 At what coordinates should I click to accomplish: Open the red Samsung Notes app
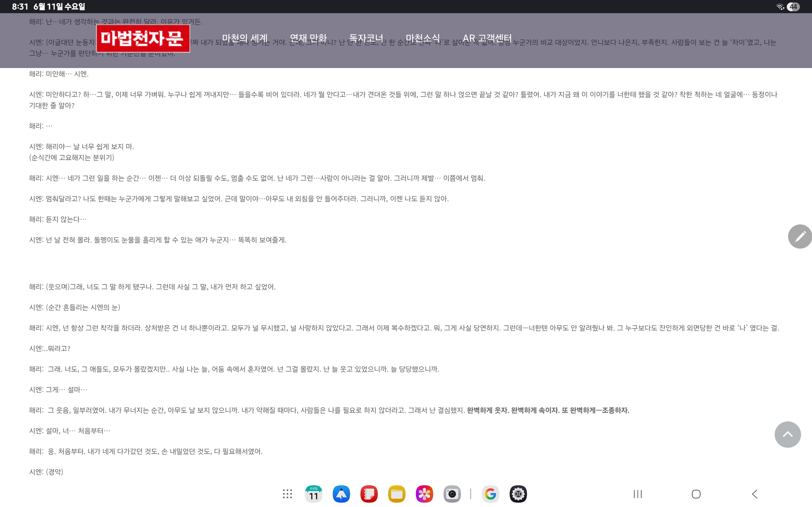369,494
